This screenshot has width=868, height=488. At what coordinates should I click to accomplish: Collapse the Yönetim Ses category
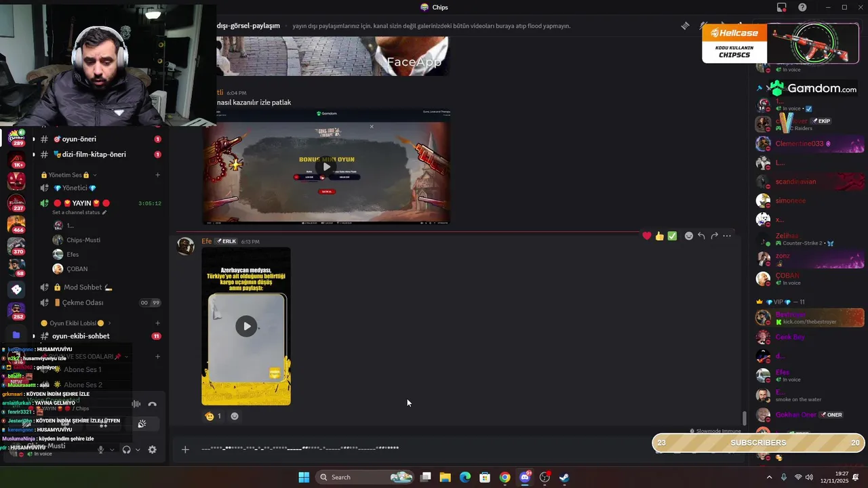[x=68, y=175]
